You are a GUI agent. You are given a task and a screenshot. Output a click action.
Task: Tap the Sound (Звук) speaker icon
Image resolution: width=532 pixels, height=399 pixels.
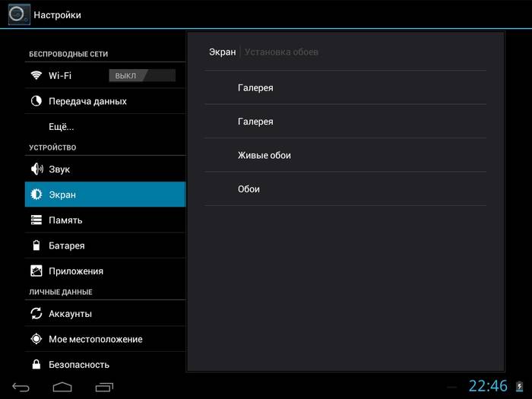36,169
